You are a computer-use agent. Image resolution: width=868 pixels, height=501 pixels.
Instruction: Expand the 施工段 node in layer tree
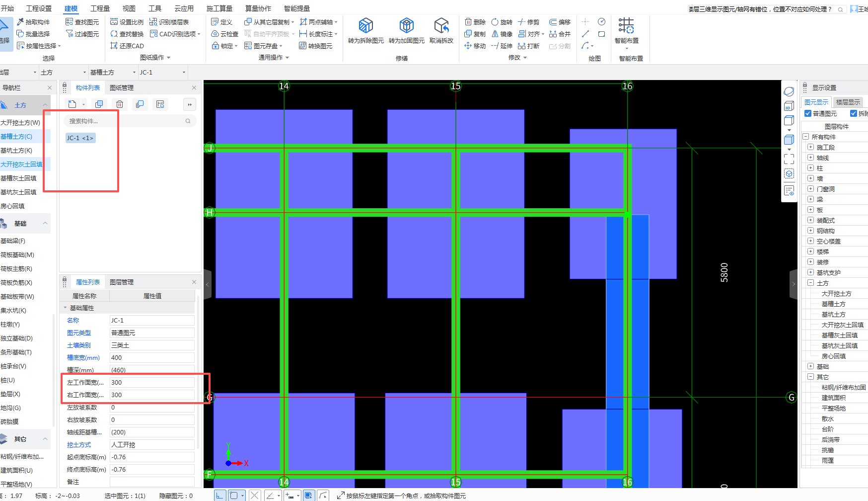810,147
